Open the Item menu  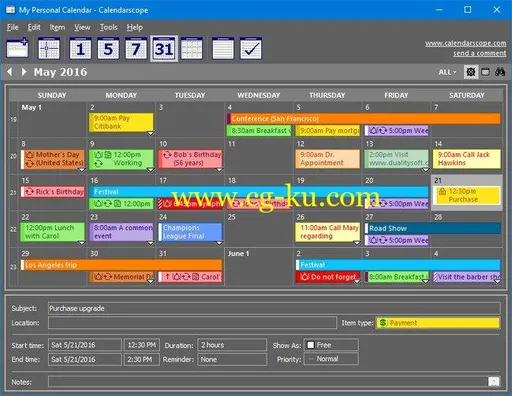point(57,27)
